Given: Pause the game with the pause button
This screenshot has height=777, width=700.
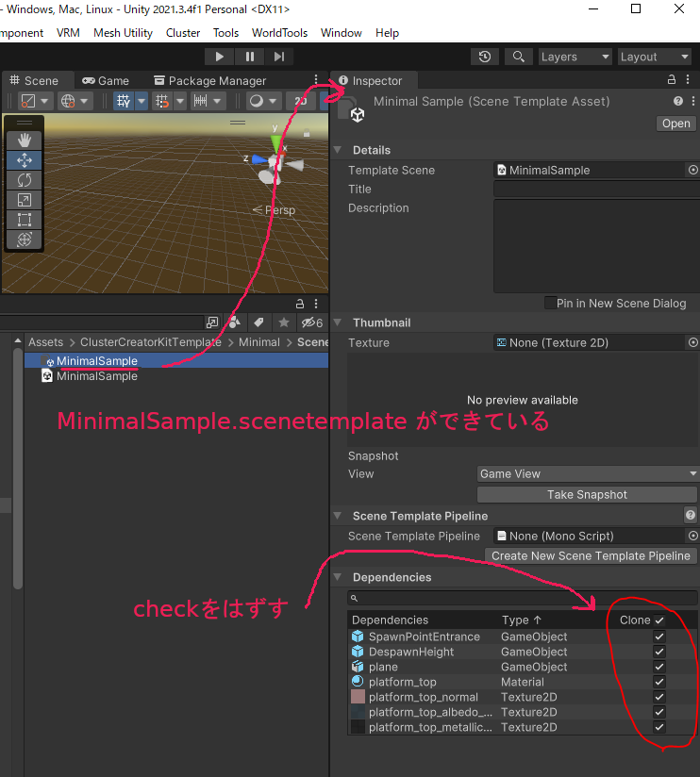Looking at the screenshot, I should point(250,57).
